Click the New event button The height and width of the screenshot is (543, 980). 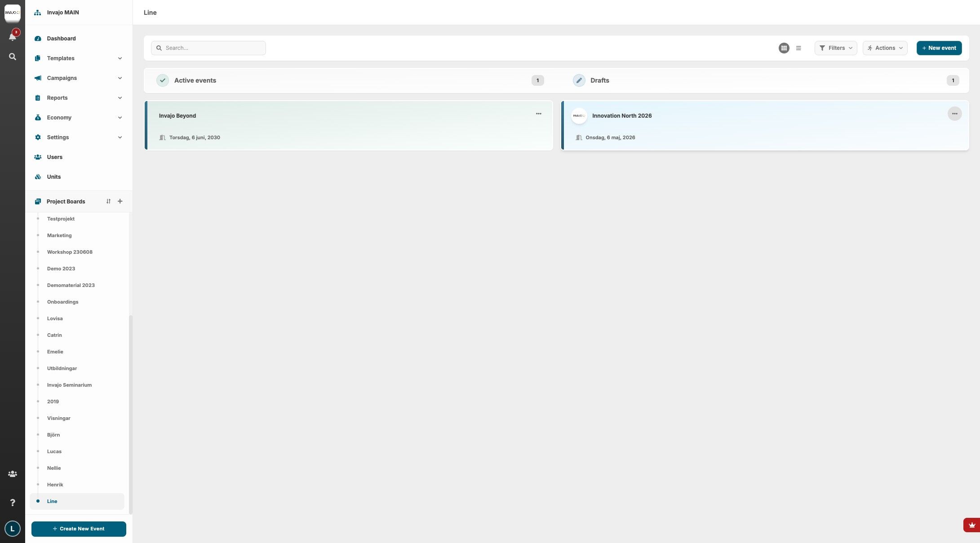coord(939,48)
